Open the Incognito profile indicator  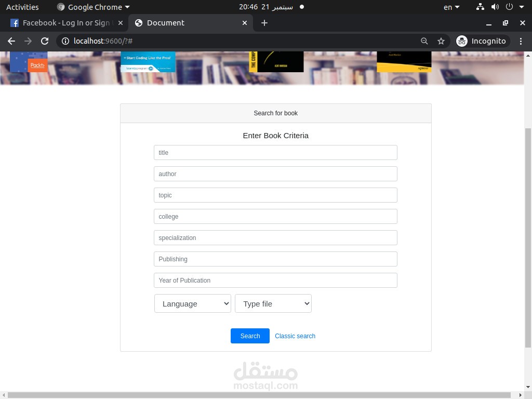483,41
